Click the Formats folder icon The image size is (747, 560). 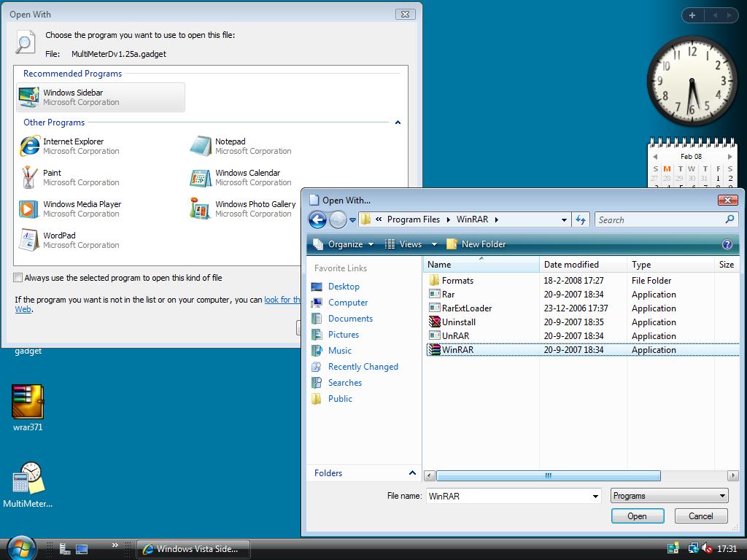[x=434, y=281]
